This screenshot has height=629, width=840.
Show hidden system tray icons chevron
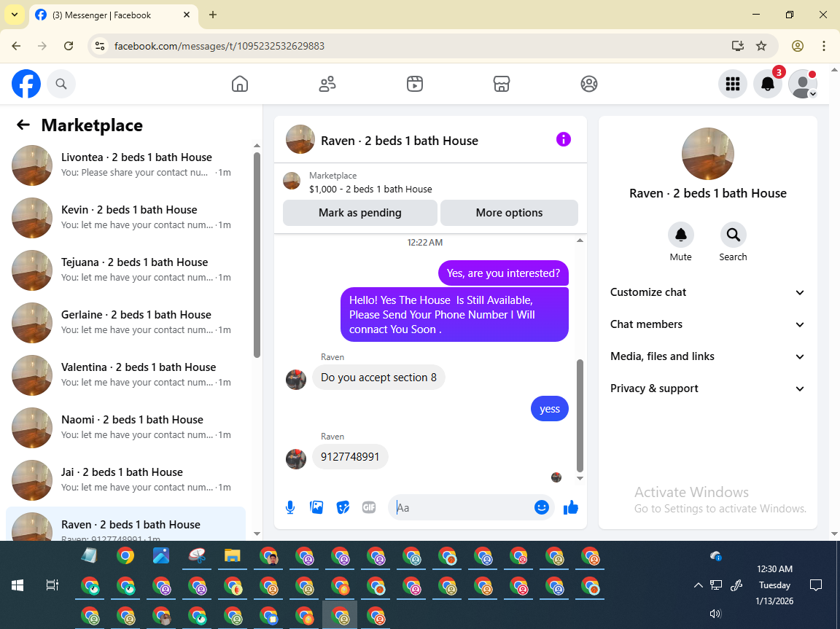[698, 585]
